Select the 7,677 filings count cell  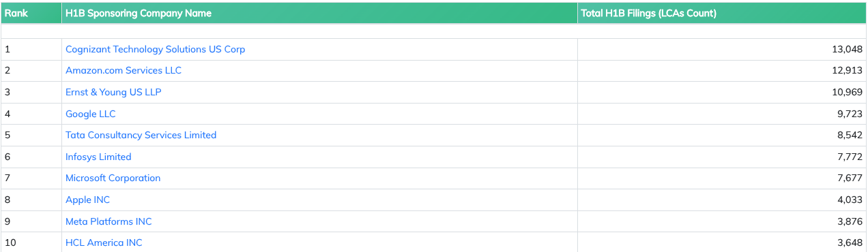point(722,178)
